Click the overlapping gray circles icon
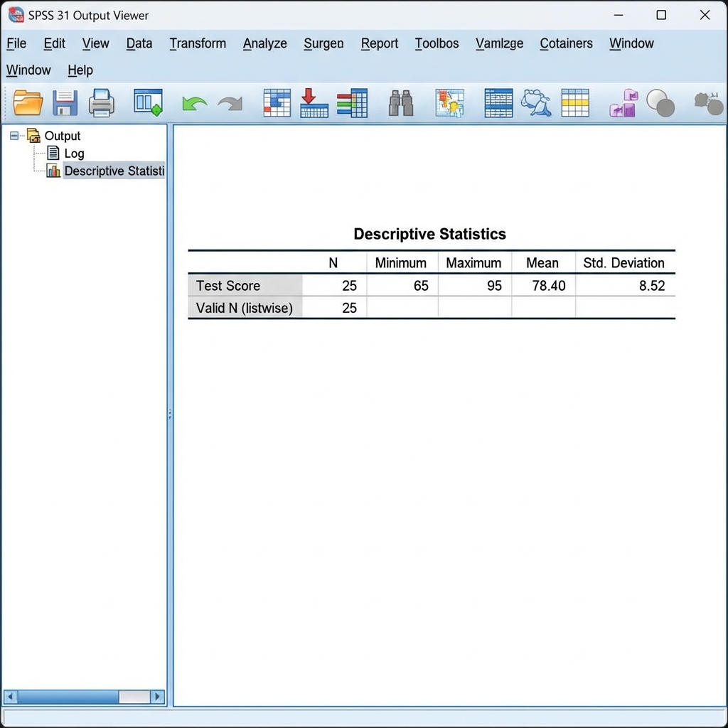This screenshot has width=728, height=728. [x=660, y=103]
